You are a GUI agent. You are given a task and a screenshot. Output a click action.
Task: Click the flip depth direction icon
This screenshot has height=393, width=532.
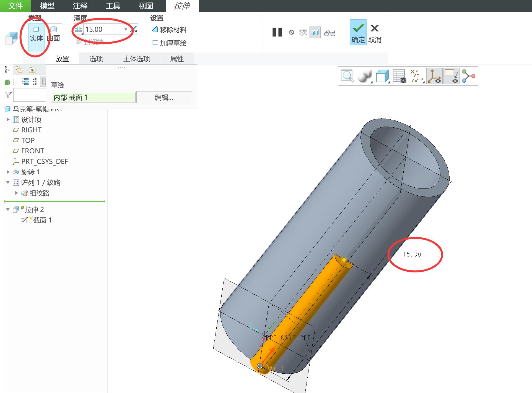[x=134, y=29]
